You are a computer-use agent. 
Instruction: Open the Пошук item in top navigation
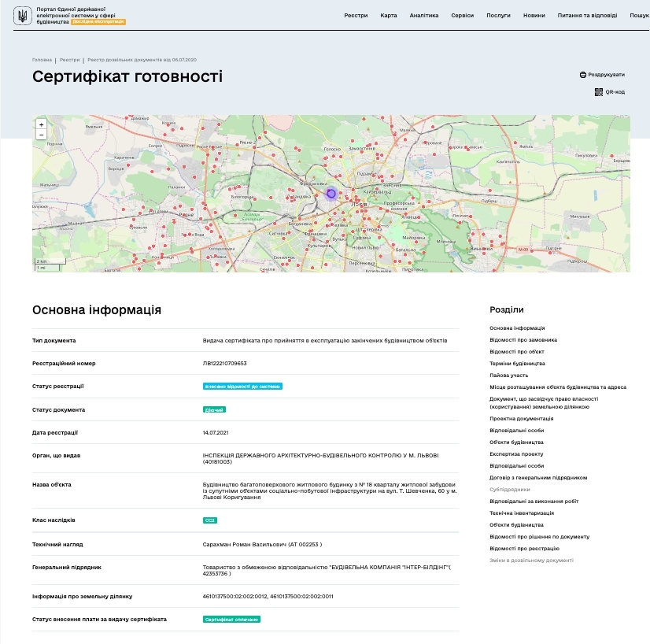pyautogui.click(x=640, y=15)
